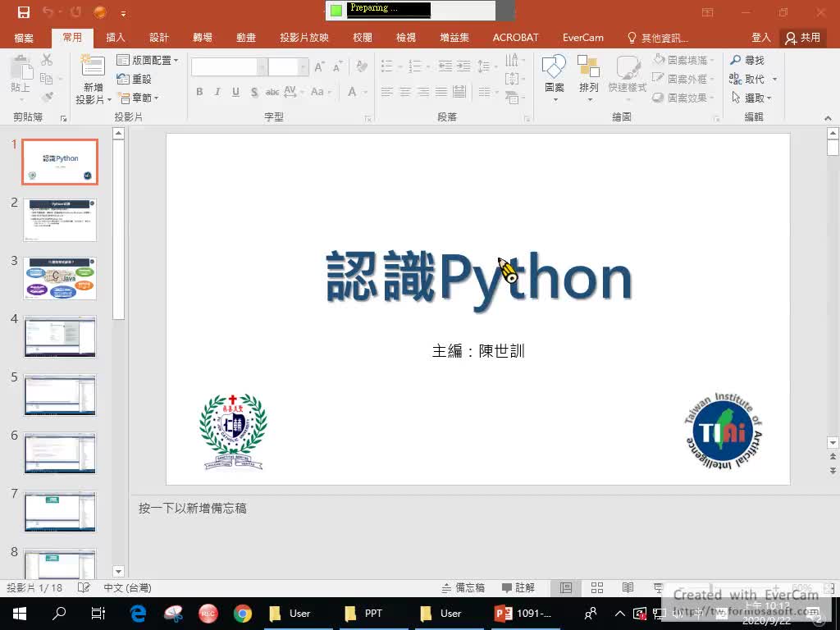Image resolution: width=840 pixels, height=630 pixels.
Task: Click the notes field 按一下以新增備忘稿
Action: click(x=192, y=508)
